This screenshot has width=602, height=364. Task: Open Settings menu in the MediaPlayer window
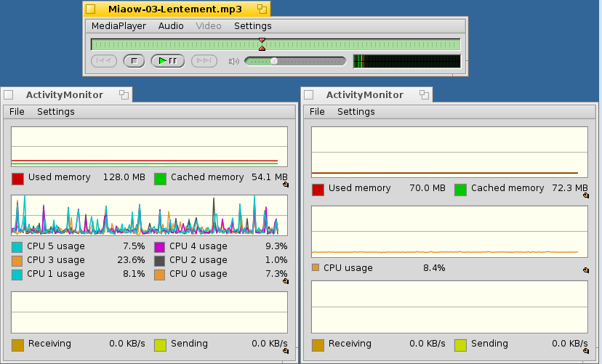(252, 26)
